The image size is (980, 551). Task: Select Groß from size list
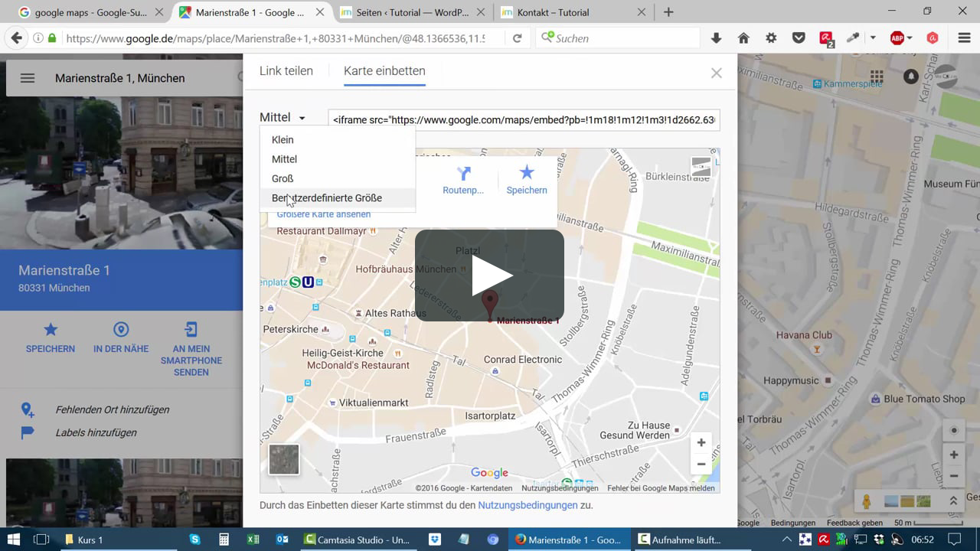338,178
